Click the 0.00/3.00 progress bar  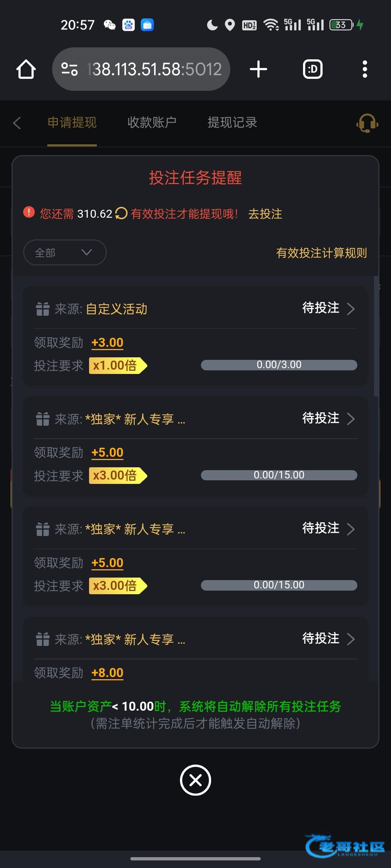pos(279,365)
